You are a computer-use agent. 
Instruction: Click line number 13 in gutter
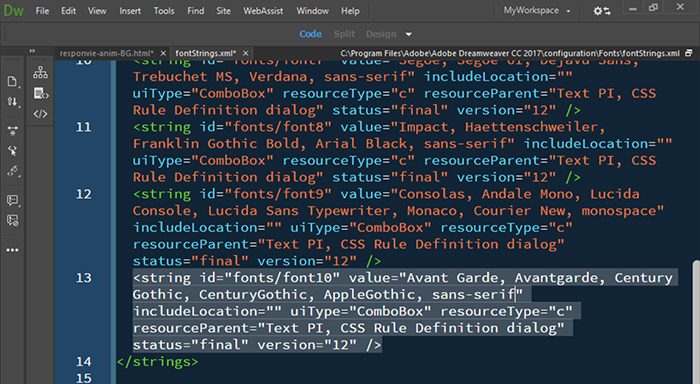pos(83,278)
